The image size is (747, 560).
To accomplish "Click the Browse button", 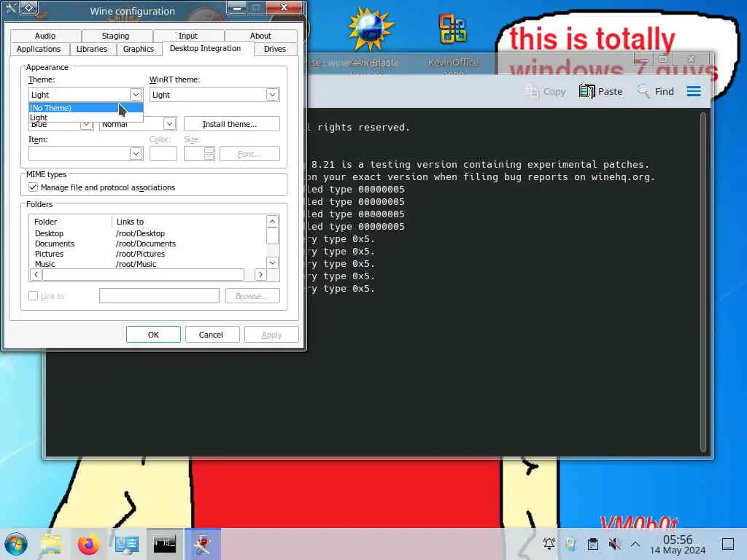I will point(252,296).
